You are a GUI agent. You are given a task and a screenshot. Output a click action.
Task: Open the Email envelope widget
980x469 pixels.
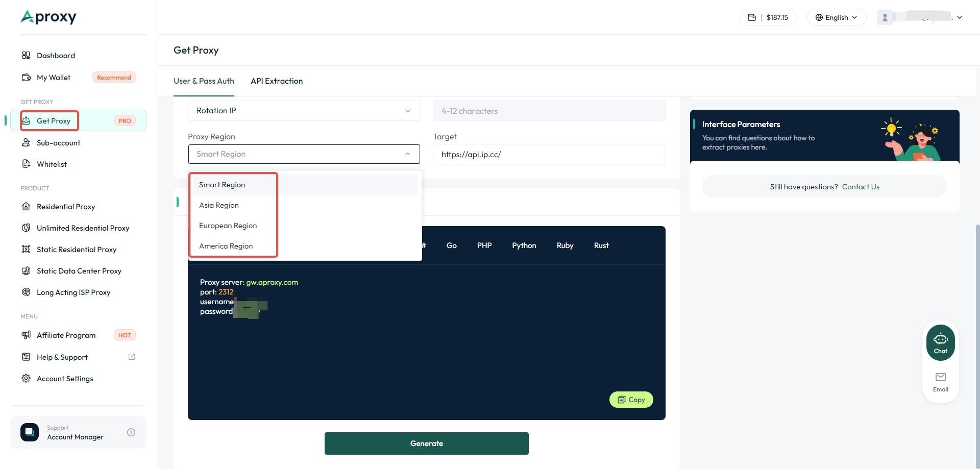pos(941,382)
